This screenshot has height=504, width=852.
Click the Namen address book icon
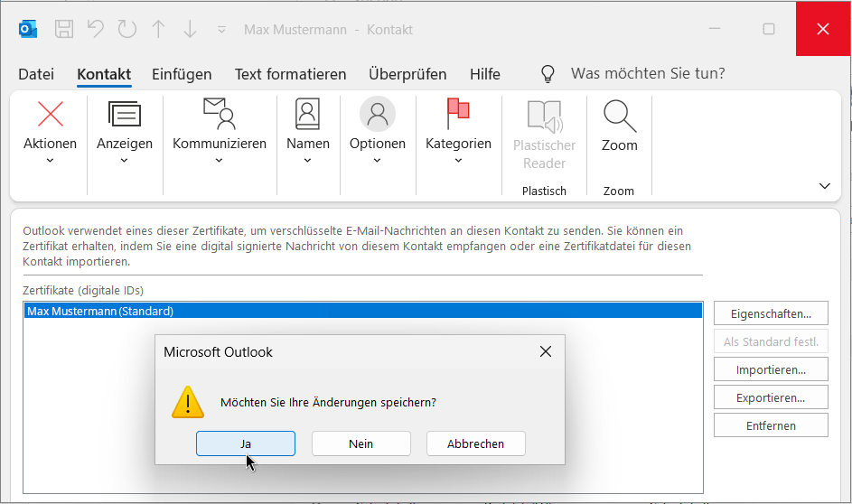tap(307, 114)
